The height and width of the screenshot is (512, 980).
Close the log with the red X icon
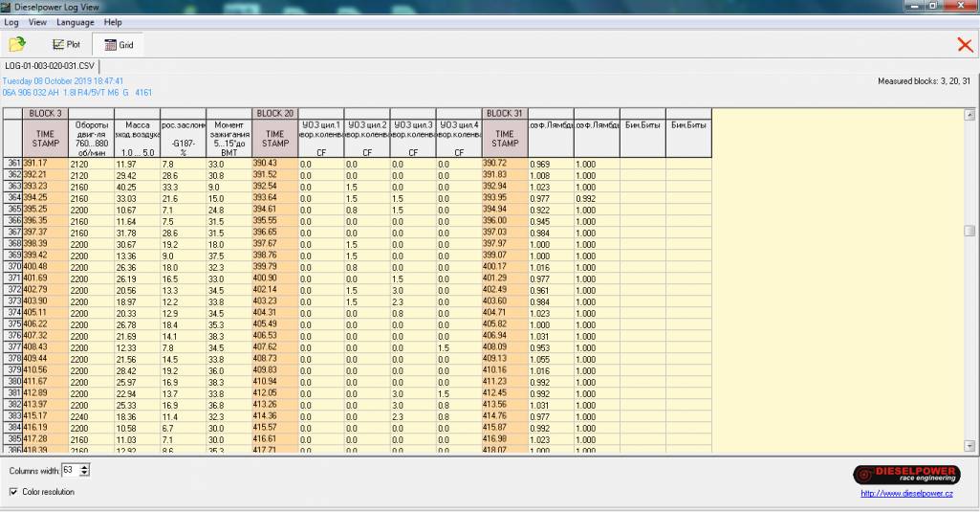pos(965,44)
